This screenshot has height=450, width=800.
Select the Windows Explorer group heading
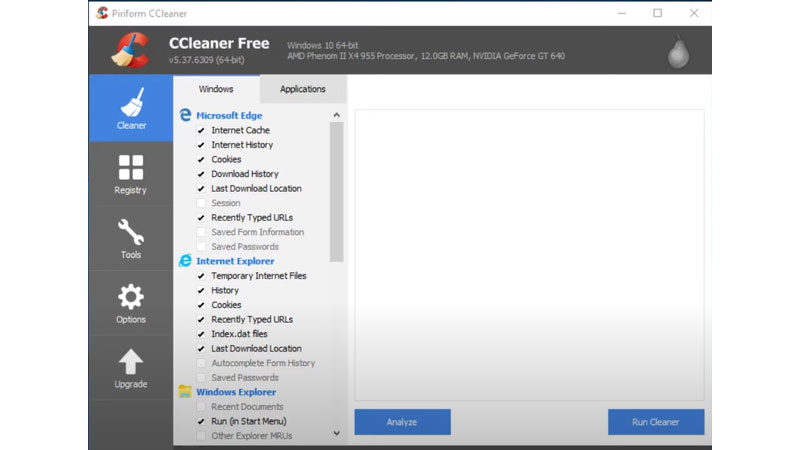236,392
